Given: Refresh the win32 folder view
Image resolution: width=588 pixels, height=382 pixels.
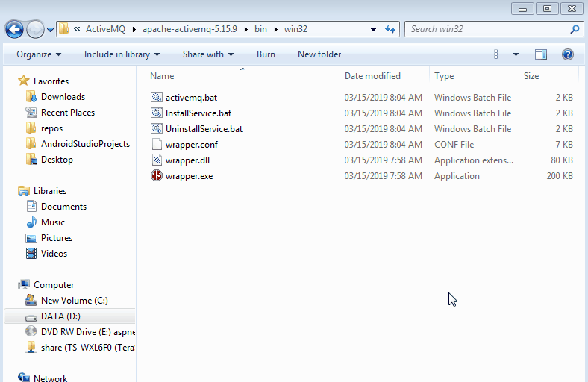Looking at the screenshot, I should pos(390,29).
